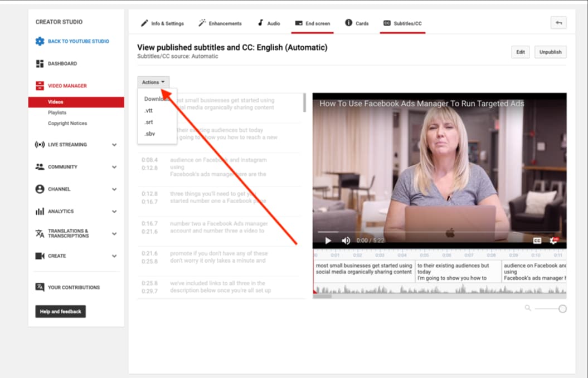
Task: Click the audio waveform in the timeline
Action: (440, 289)
